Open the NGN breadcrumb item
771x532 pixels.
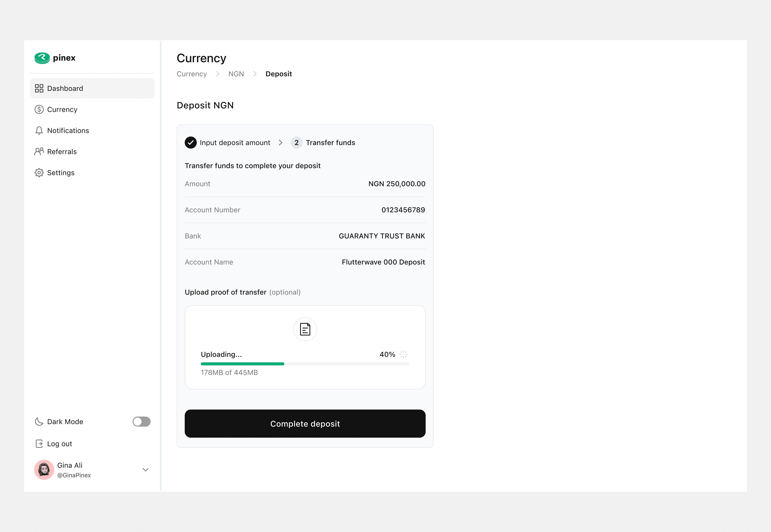point(236,74)
